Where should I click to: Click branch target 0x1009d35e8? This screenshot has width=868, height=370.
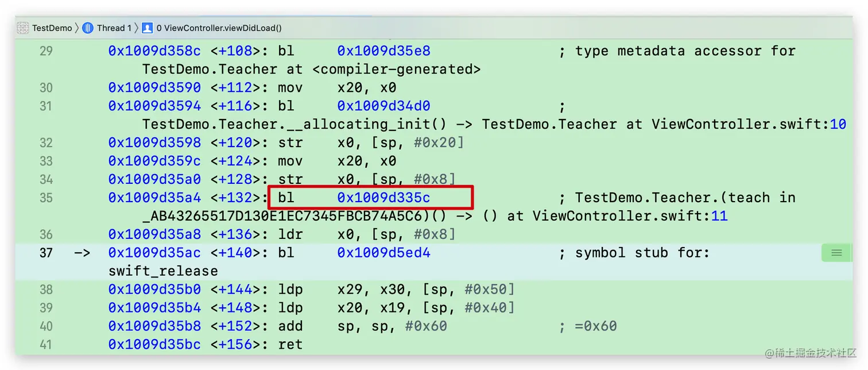383,51
